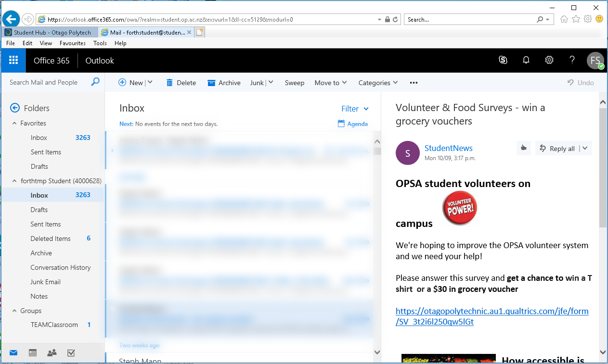Open the File menu
The width and height of the screenshot is (608, 364).
(11, 43)
